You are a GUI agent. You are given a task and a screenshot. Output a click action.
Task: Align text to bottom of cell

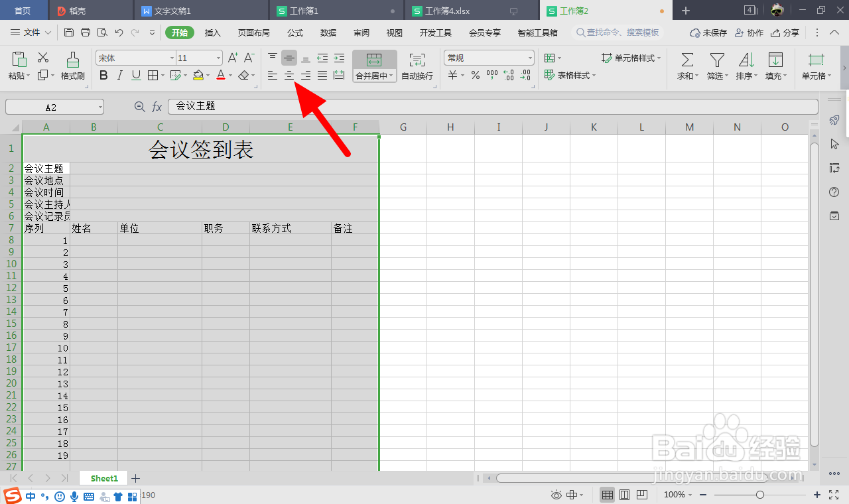pos(306,58)
